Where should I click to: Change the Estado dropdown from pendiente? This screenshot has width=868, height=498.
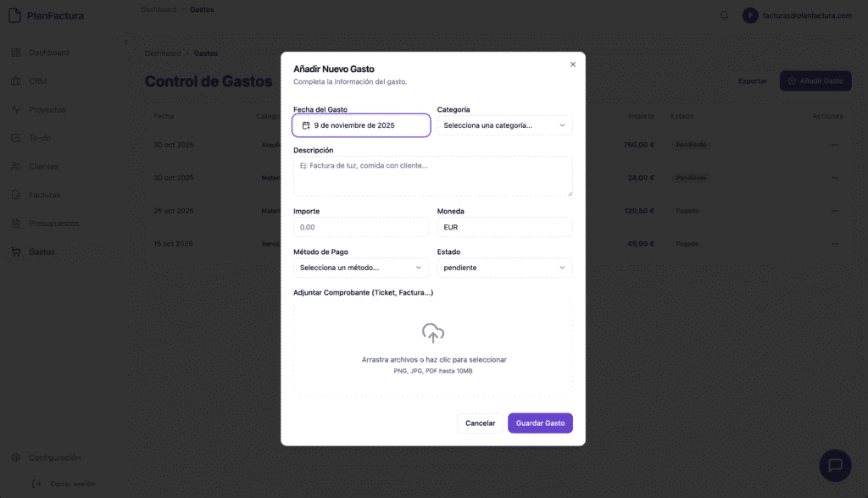click(504, 268)
